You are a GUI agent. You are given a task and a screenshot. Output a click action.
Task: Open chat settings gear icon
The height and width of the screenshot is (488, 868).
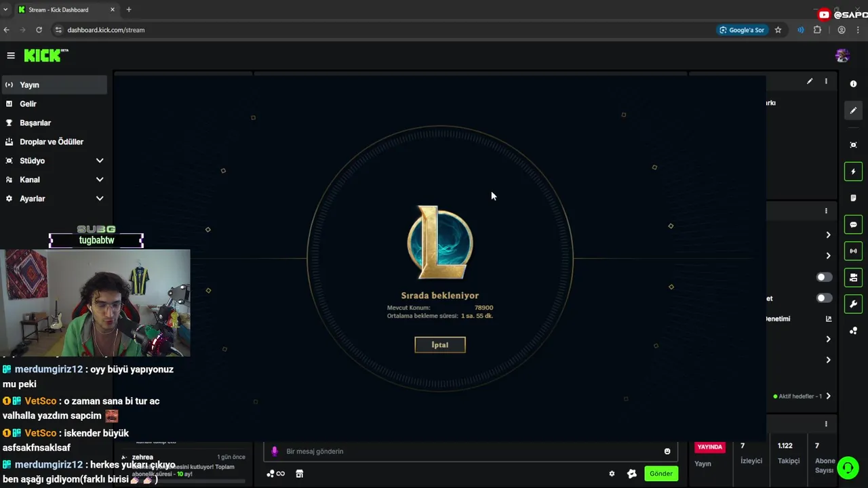612,474
